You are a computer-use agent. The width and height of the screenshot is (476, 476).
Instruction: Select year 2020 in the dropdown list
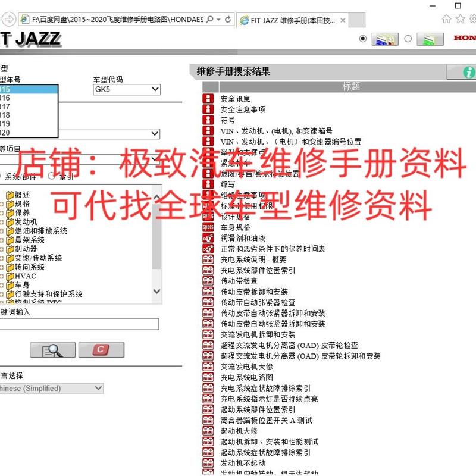click(x=29, y=133)
